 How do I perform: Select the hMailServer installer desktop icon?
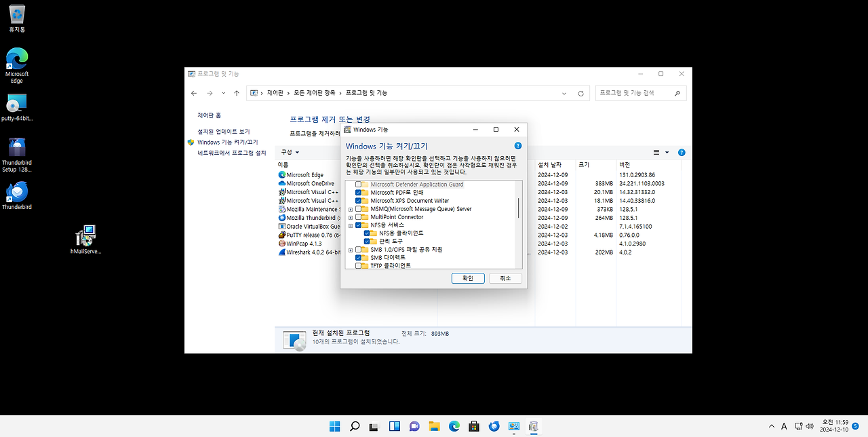pyautogui.click(x=85, y=240)
